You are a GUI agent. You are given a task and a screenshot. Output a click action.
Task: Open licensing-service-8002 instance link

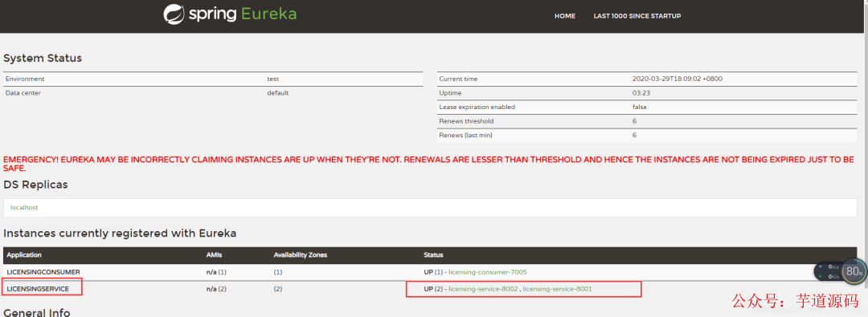483,289
